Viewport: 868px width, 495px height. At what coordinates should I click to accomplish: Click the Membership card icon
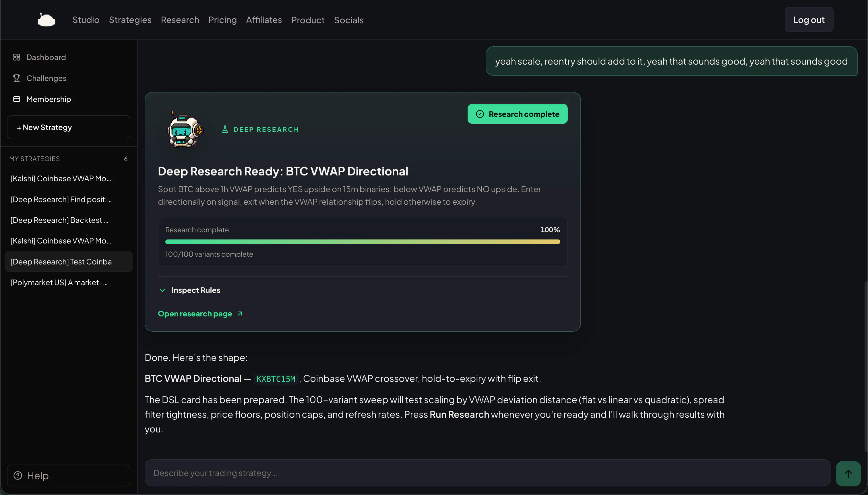(x=17, y=99)
